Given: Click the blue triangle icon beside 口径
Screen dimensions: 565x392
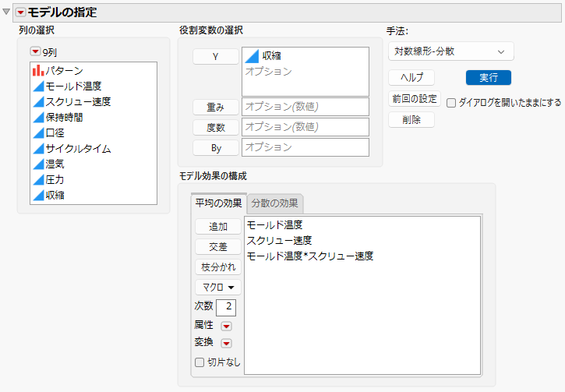Looking at the screenshot, I should coord(38,133).
